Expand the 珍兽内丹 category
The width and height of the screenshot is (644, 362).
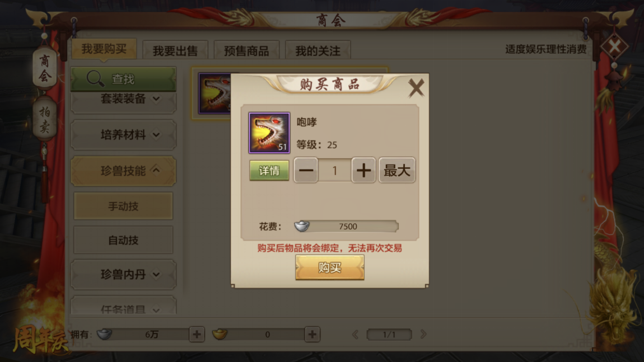123,274
